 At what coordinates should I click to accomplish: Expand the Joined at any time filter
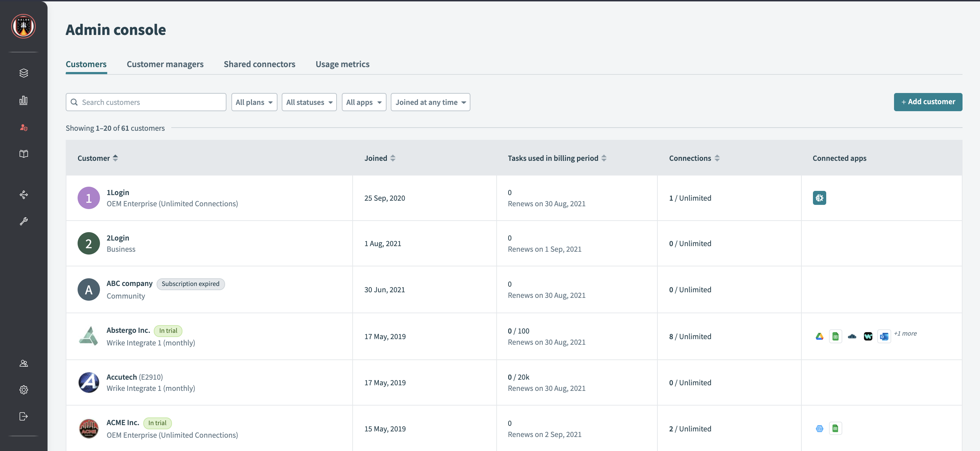[x=430, y=102]
